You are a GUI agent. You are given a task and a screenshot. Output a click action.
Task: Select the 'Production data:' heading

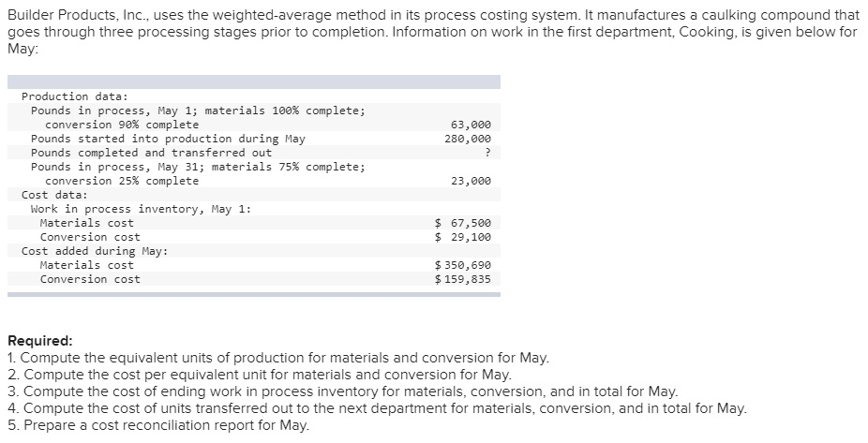(x=75, y=96)
